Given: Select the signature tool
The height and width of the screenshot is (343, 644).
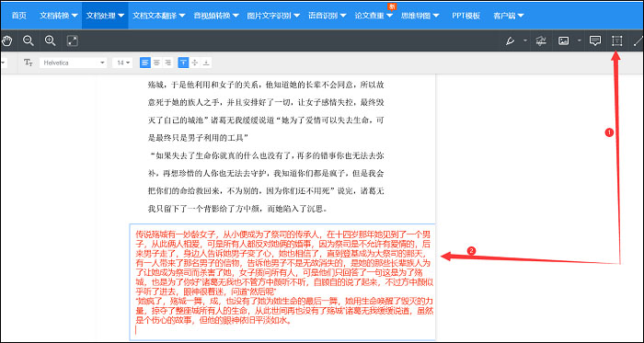Looking at the screenshot, I should [541, 40].
